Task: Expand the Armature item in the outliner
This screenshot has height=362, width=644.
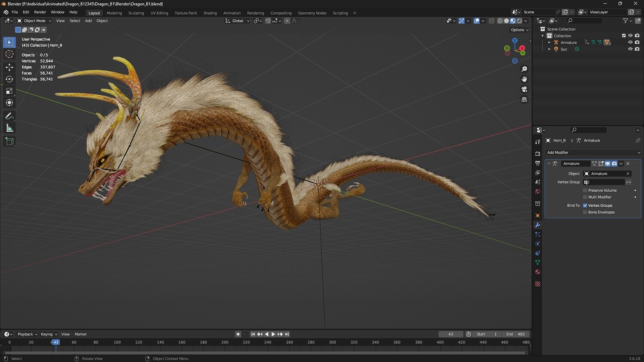Action: (x=549, y=42)
